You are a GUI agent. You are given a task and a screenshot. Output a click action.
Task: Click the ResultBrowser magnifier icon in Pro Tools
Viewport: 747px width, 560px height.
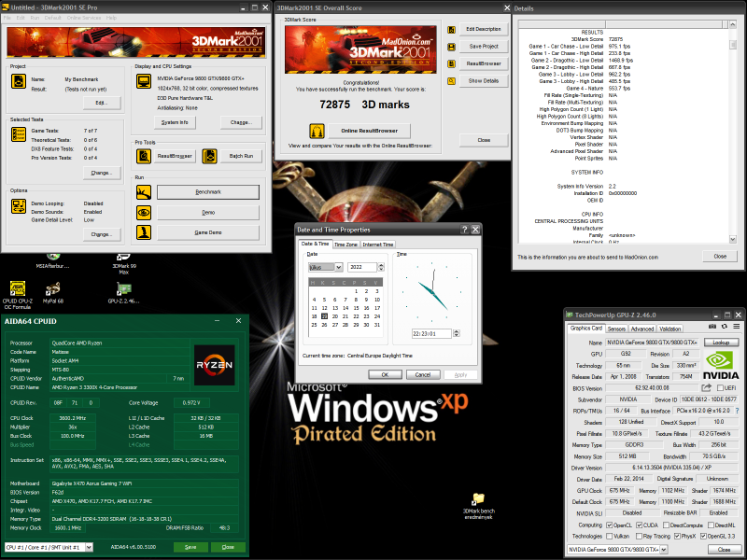[x=144, y=156]
